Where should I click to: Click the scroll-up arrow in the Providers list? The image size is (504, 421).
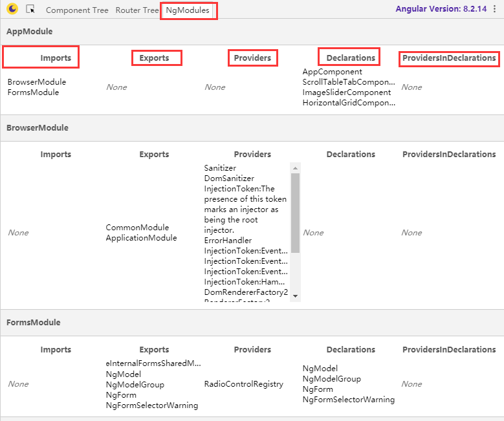pos(296,168)
